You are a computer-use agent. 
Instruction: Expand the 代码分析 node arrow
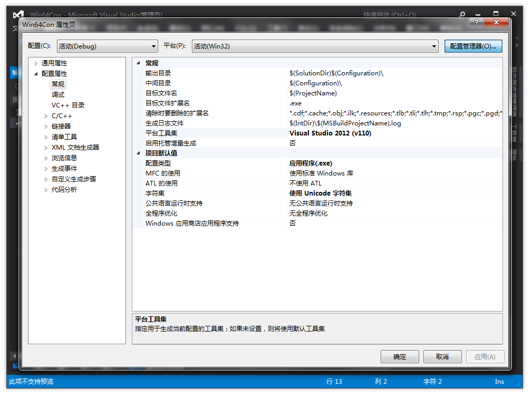[46, 190]
